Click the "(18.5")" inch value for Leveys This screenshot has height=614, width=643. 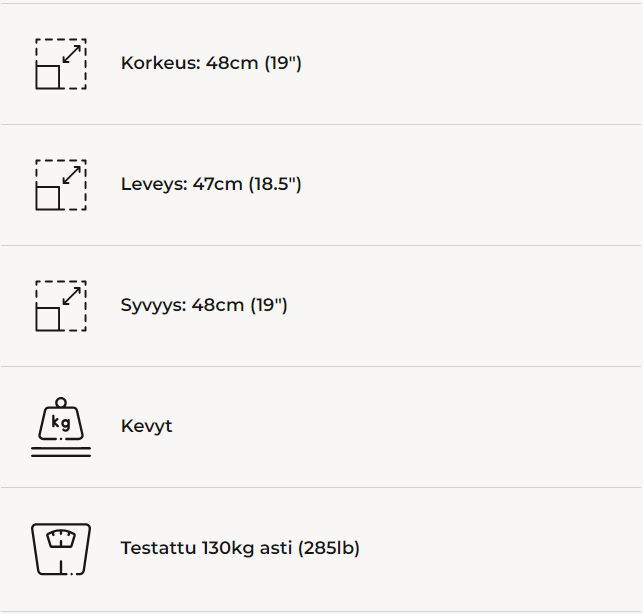coord(275,184)
